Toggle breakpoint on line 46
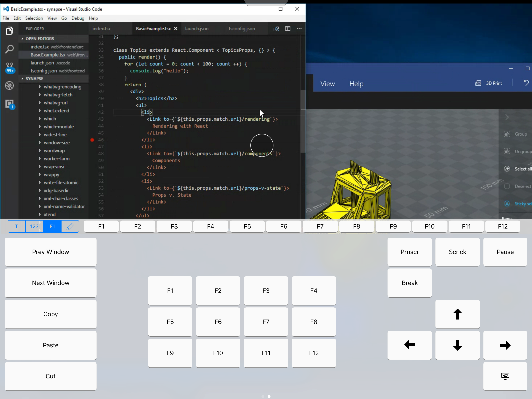532x399 pixels. click(x=92, y=140)
